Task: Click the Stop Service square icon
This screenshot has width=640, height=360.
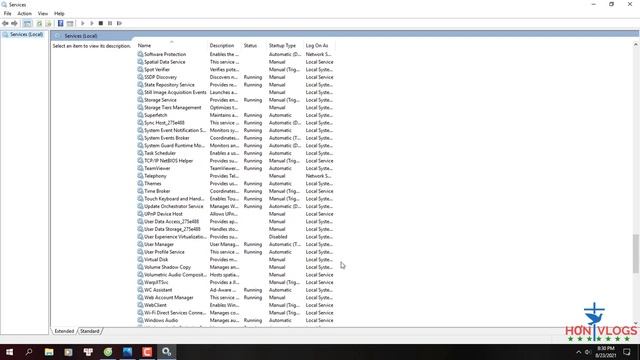Action: [101, 23]
